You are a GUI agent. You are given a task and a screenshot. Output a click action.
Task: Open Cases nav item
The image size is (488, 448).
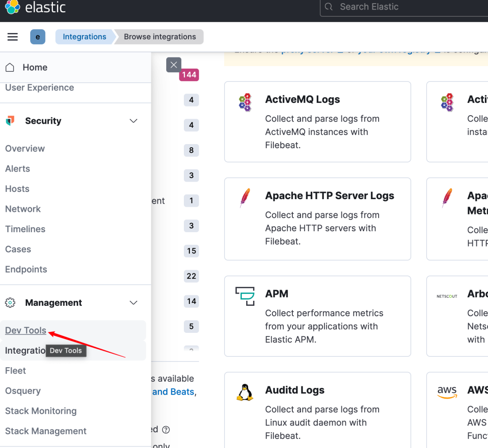tap(18, 249)
